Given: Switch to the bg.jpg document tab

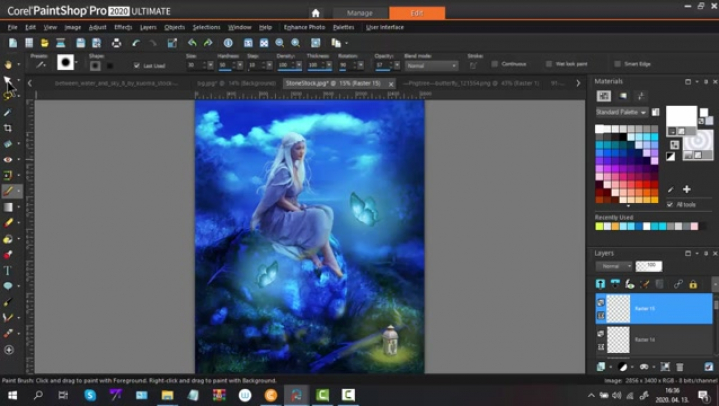Looking at the screenshot, I should coord(236,83).
